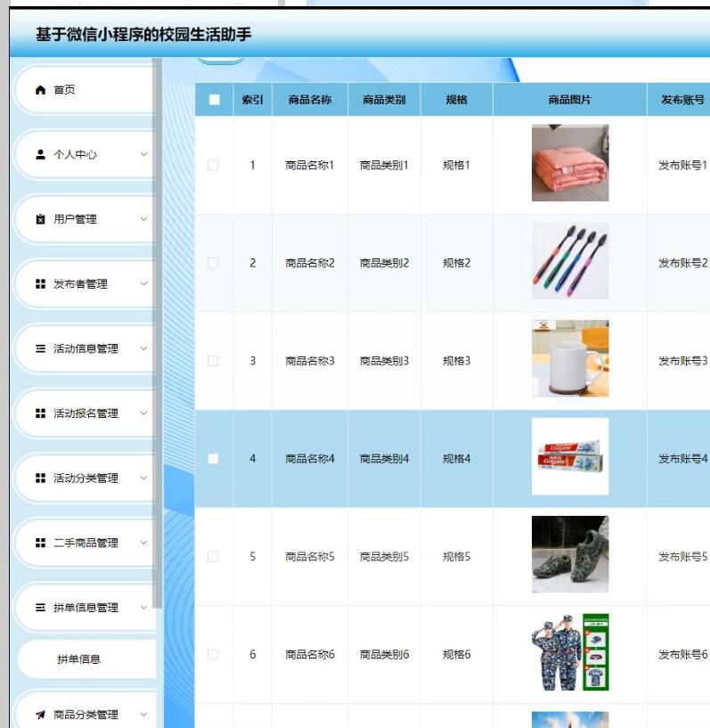Click the clipboard icon beside 用户管理
The width and height of the screenshot is (710, 728).
tap(40, 219)
